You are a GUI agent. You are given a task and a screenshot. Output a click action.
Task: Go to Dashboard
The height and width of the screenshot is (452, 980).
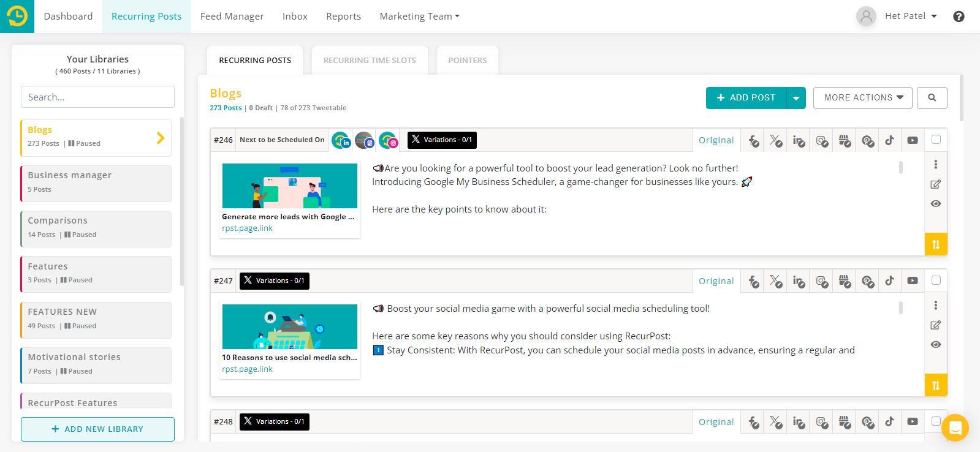[68, 17]
